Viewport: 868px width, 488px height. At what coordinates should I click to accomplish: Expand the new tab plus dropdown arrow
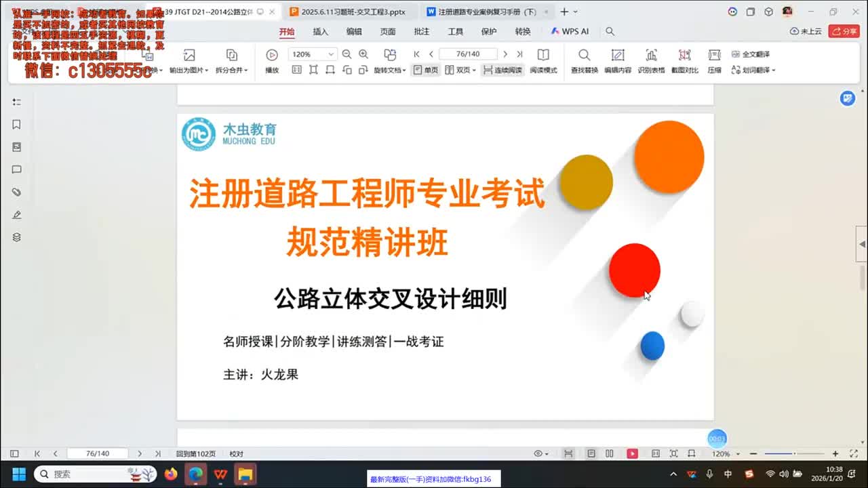click(576, 12)
